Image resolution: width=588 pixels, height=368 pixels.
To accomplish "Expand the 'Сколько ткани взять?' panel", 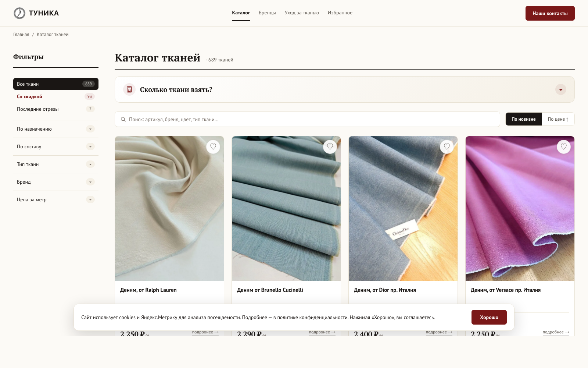I will pyautogui.click(x=561, y=89).
